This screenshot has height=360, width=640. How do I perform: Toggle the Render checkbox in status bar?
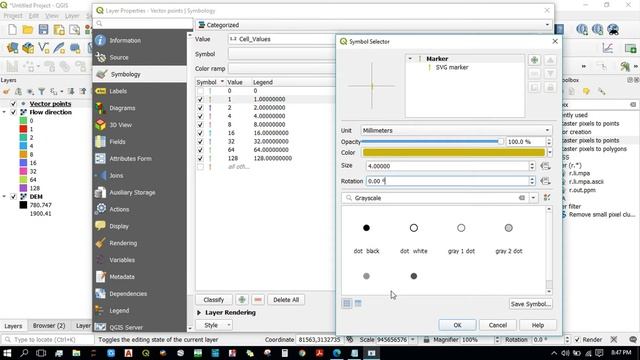(x=577, y=340)
